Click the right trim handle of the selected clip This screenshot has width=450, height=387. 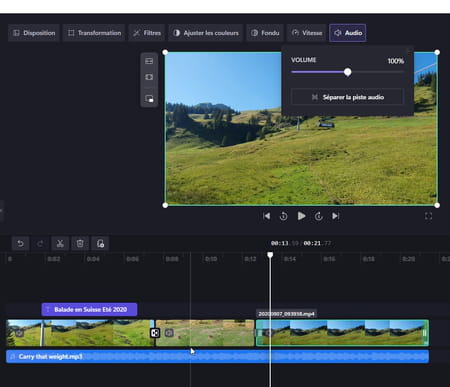tap(425, 333)
